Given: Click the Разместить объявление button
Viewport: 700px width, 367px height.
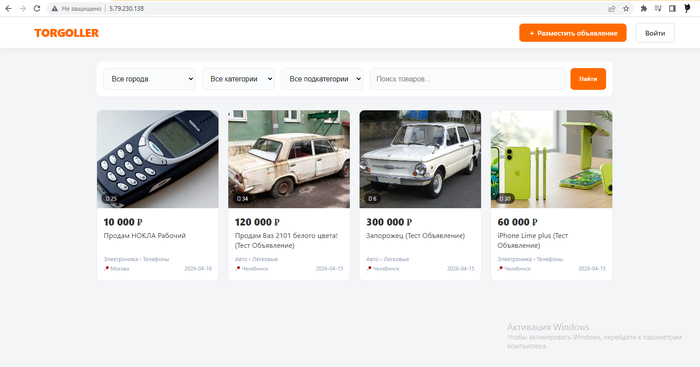Looking at the screenshot, I should pos(573,33).
